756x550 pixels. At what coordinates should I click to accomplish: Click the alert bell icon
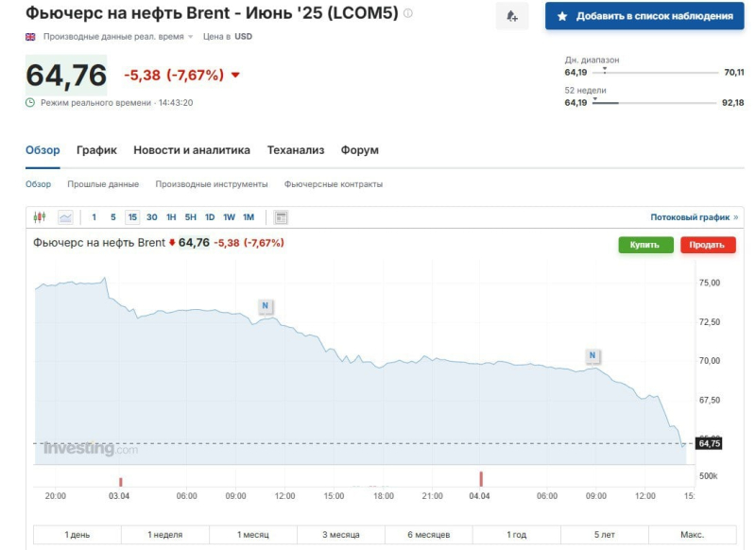pyautogui.click(x=512, y=16)
